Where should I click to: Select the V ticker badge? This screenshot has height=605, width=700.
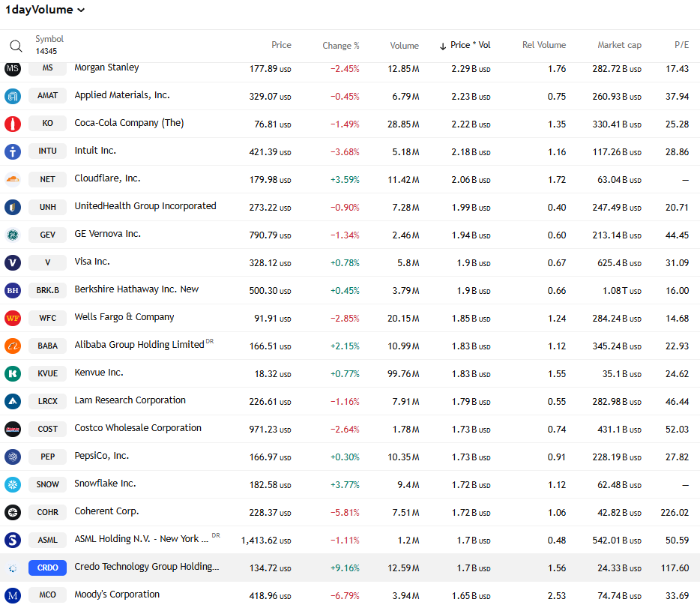pos(47,262)
